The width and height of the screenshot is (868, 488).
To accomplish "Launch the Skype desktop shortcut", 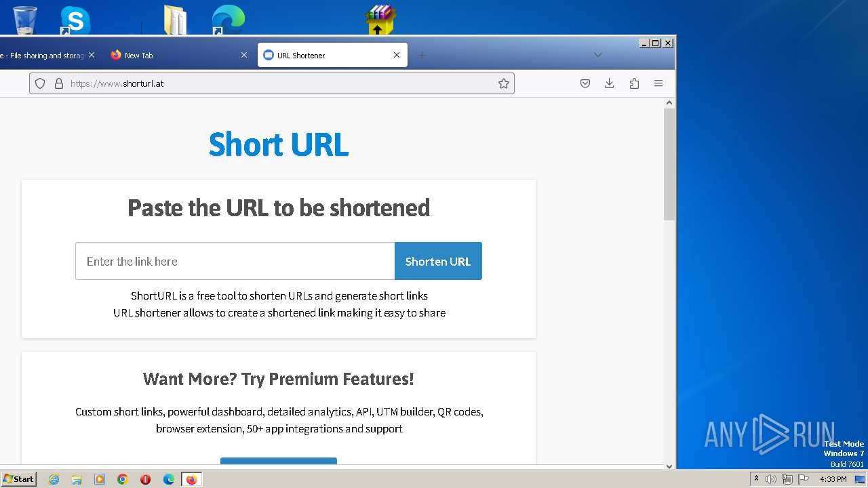I will (x=75, y=20).
